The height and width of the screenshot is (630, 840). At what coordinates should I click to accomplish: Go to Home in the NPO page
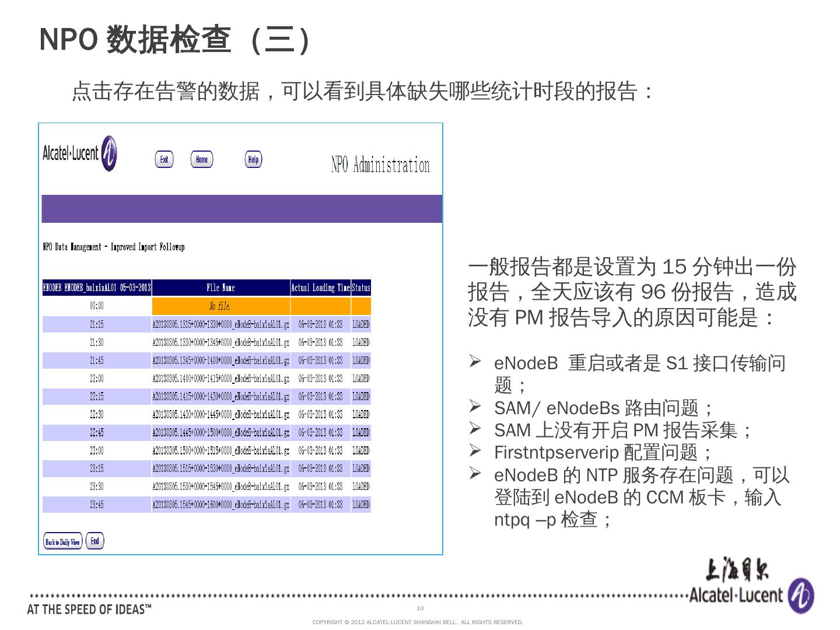coord(201,159)
